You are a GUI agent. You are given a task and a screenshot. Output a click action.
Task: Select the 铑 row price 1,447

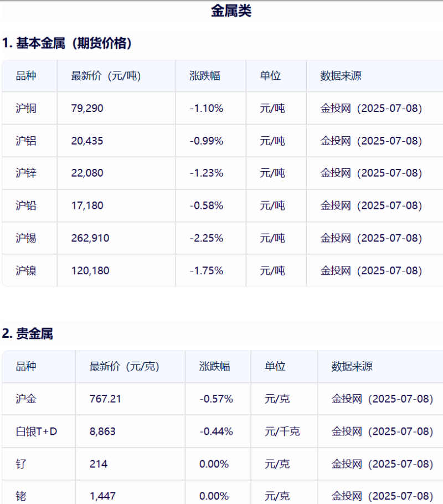tap(102, 496)
